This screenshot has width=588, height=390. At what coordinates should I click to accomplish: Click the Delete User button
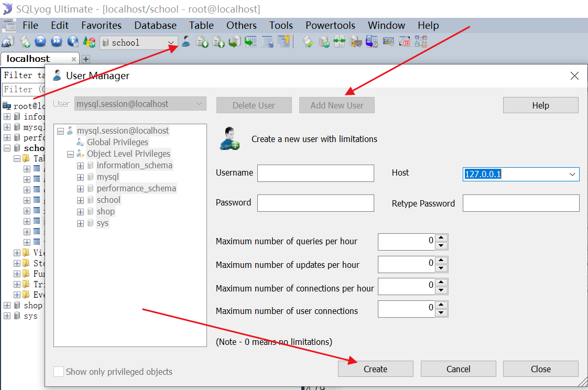pyautogui.click(x=254, y=105)
